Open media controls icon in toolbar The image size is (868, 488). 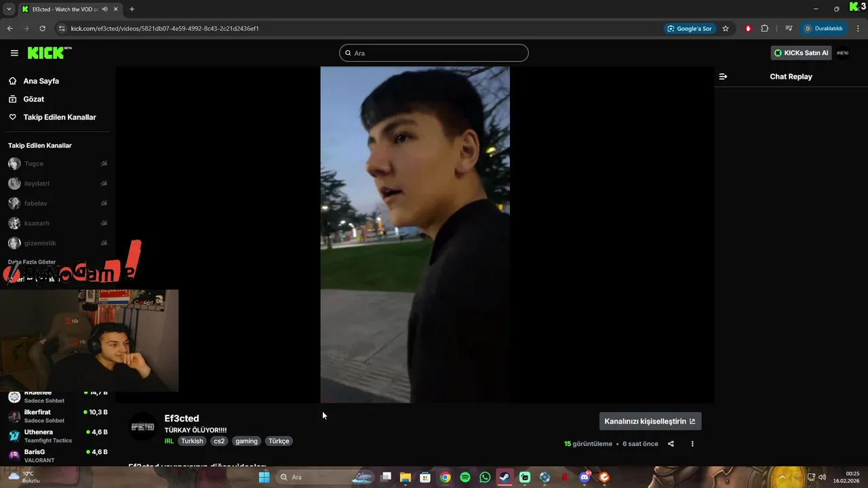[x=789, y=28]
